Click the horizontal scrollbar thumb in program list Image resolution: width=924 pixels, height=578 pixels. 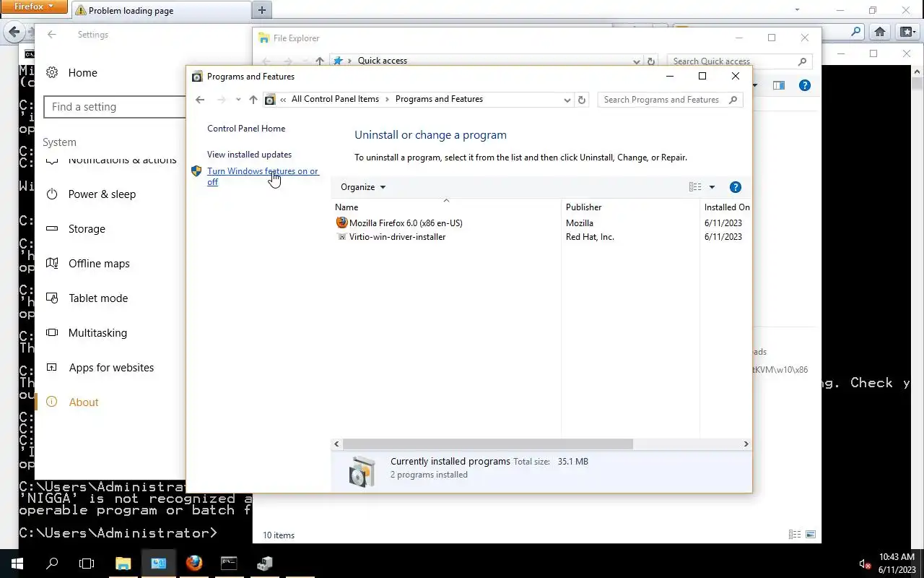tap(488, 444)
